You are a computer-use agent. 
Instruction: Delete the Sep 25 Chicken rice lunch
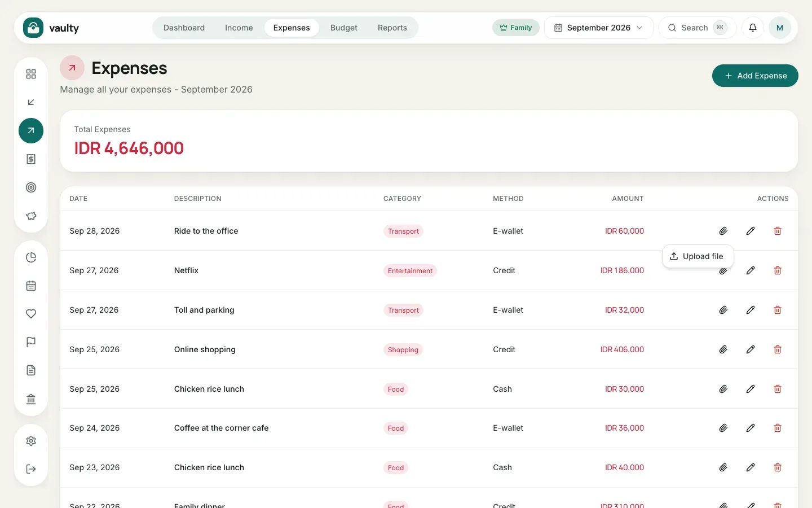(x=778, y=389)
